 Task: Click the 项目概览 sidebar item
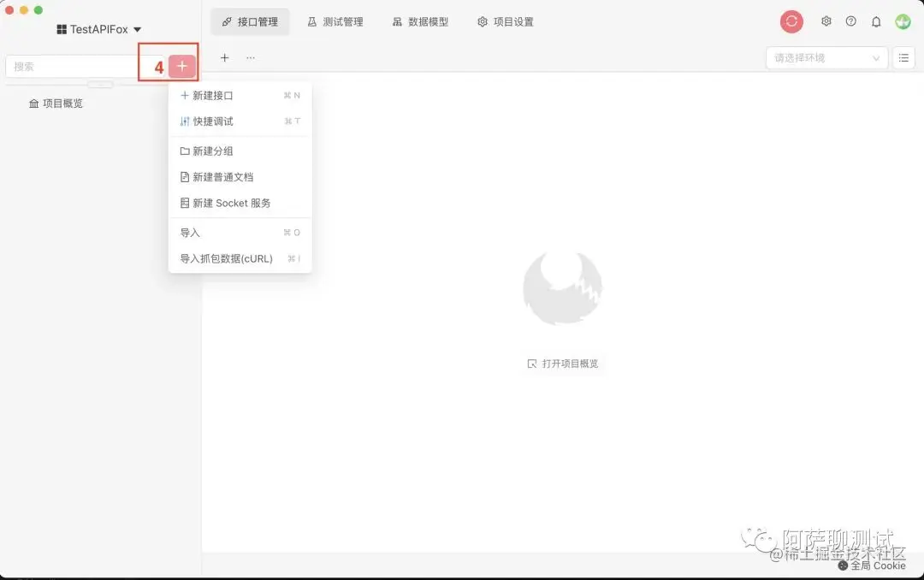pos(58,103)
